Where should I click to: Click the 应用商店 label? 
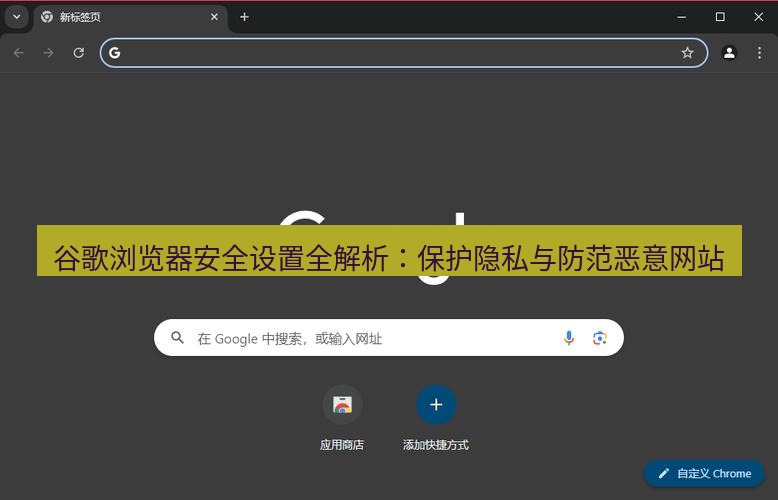(341, 445)
